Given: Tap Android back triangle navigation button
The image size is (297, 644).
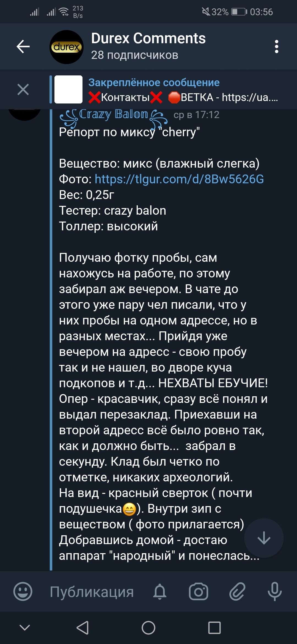Looking at the screenshot, I should 82,627.
